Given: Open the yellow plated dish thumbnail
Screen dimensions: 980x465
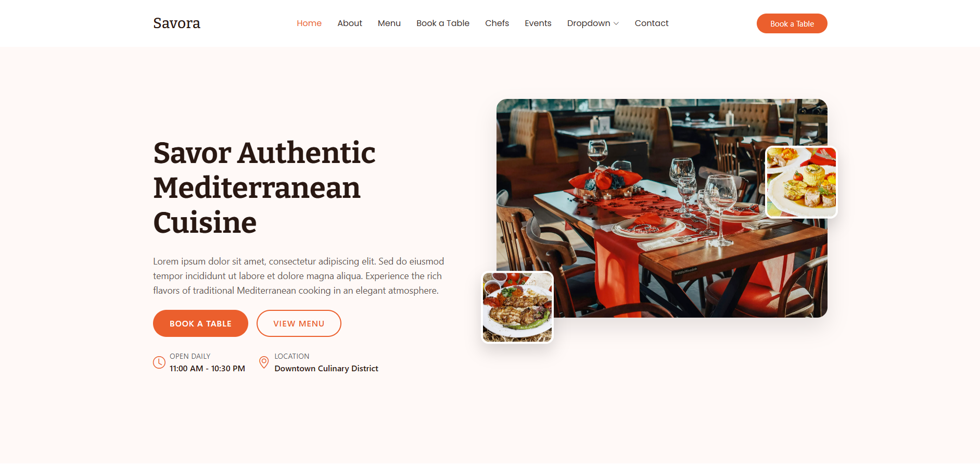Looking at the screenshot, I should (x=801, y=182).
